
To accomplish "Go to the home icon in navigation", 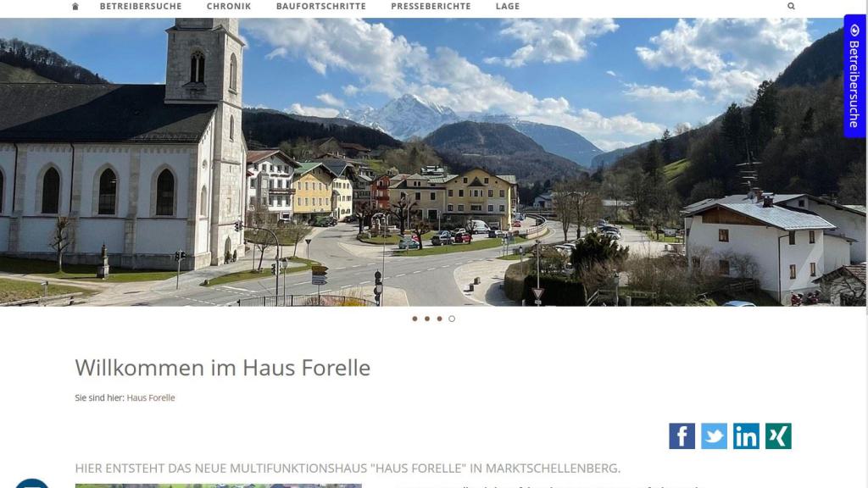I will pos(75,7).
